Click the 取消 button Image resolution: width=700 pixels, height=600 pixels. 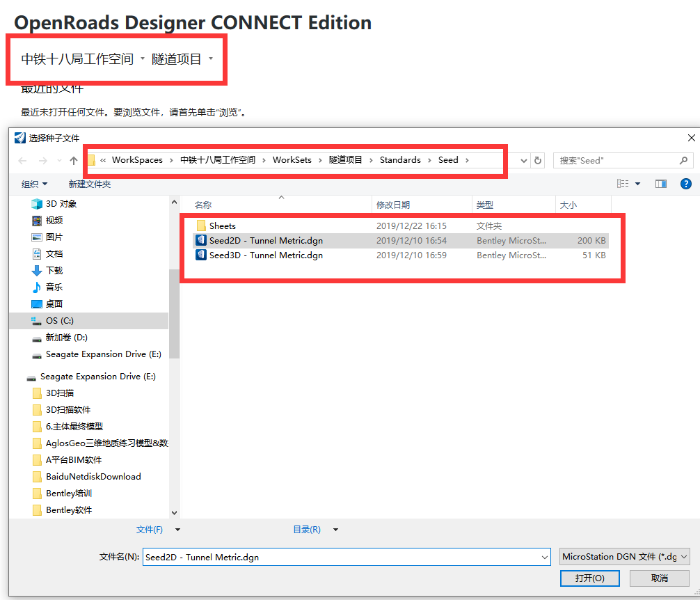tap(659, 578)
